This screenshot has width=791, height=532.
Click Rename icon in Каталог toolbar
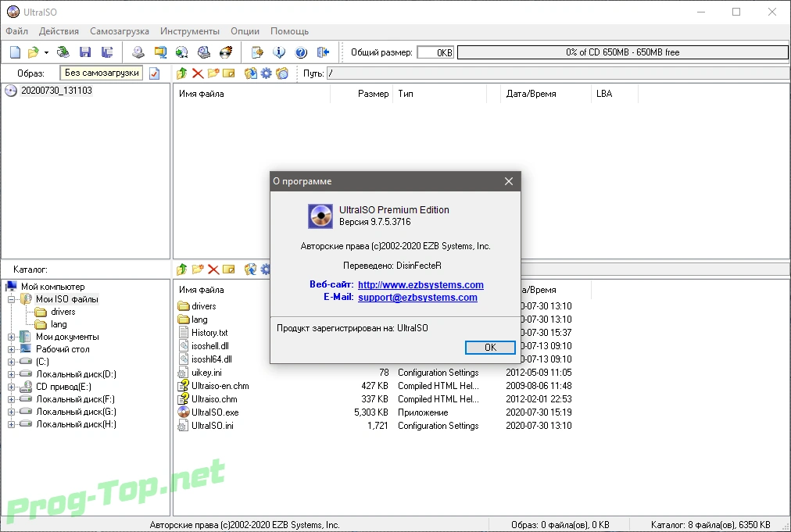pos(228,270)
